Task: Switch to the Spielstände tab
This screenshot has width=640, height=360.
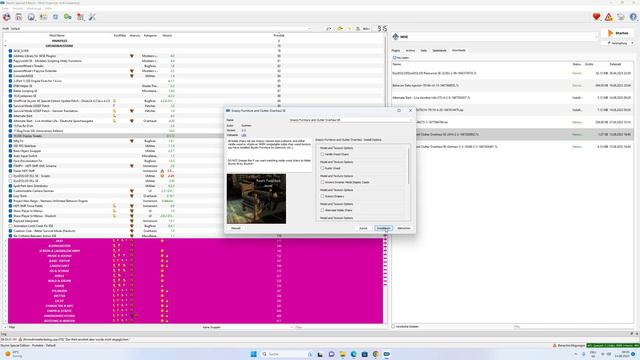Action: pyautogui.click(x=439, y=51)
